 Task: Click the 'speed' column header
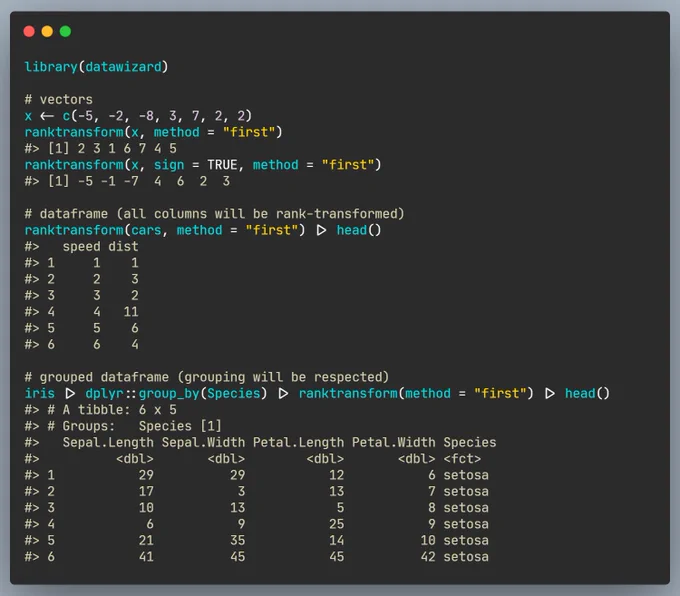point(82,246)
